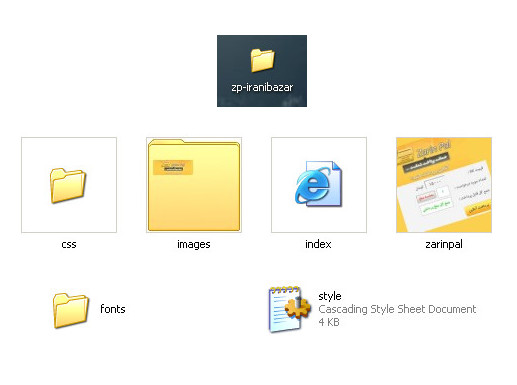Click the index file name label
517x385 pixels.
(x=318, y=244)
